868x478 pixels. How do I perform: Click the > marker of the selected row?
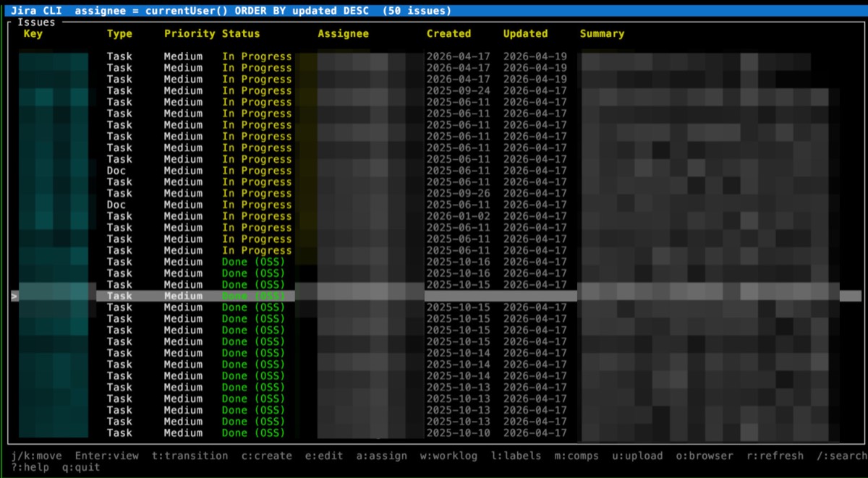(14, 296)
